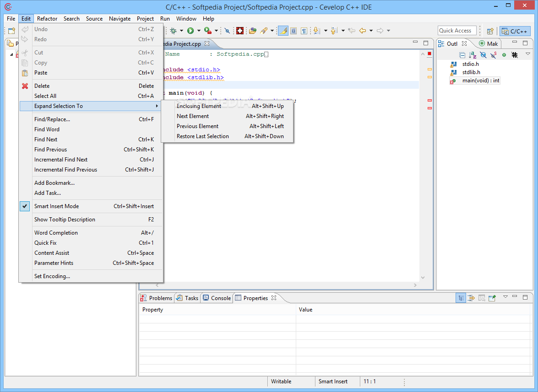Collapse the project tree node arrow
The image size is (538, 392).
click(11, 54)
